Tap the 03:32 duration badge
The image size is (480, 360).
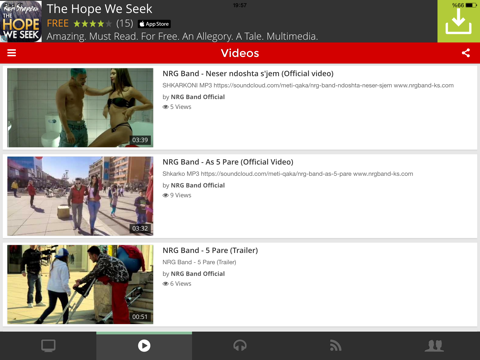(x=140, y=228)
